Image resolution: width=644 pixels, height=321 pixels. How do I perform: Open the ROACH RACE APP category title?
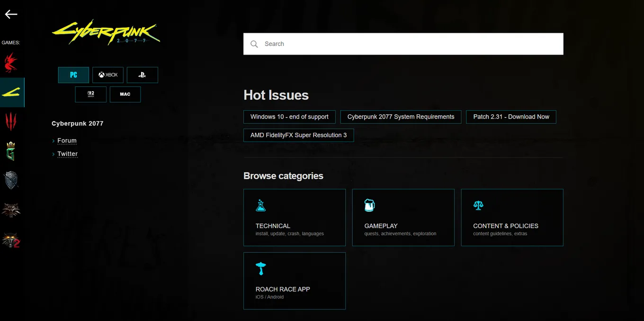pyautogui.click(x=283, y=289)
